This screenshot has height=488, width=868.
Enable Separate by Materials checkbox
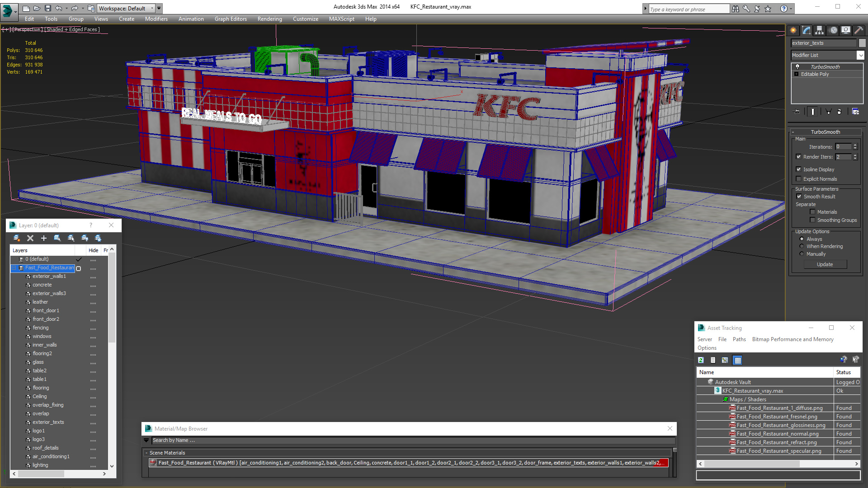(x=813, y=212)
